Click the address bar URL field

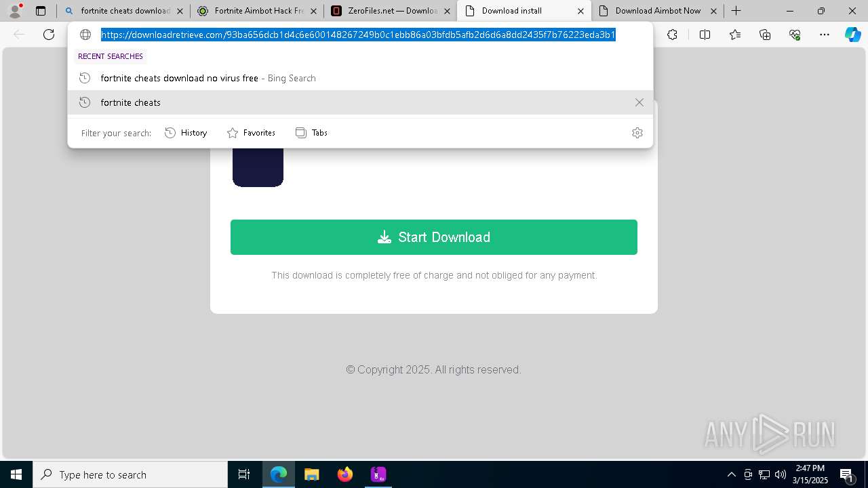pyautogui.click(x=358, y=35)
